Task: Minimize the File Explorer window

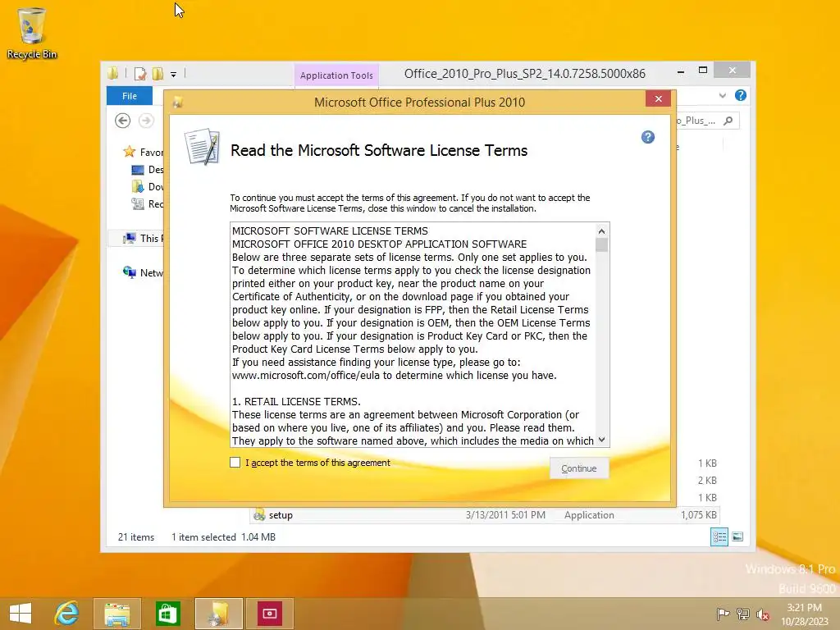Action: tap(680, 71)
